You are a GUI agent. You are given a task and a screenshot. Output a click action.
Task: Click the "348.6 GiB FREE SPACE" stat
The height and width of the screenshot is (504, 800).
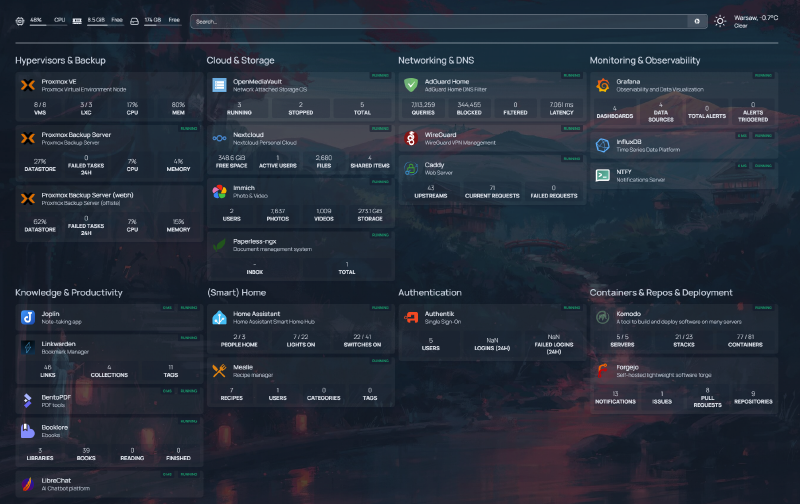click(x=232, y=161)
